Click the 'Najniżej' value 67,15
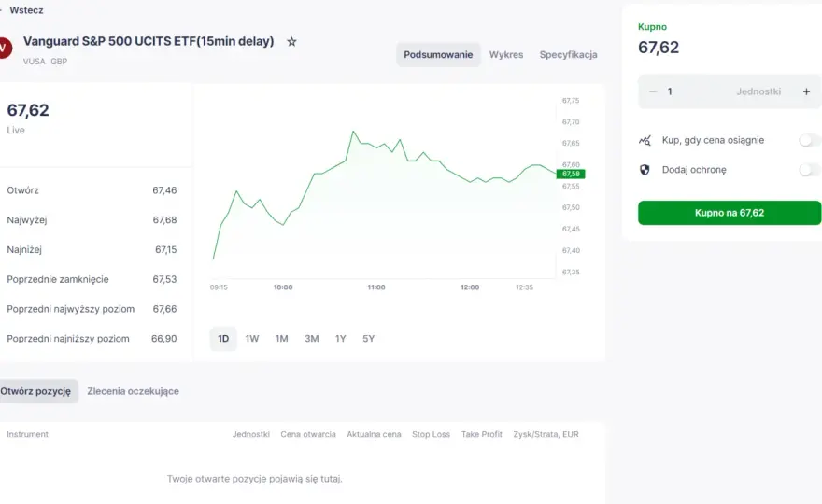The height and width of the screenshot is (504, 822). pos(165,250)
